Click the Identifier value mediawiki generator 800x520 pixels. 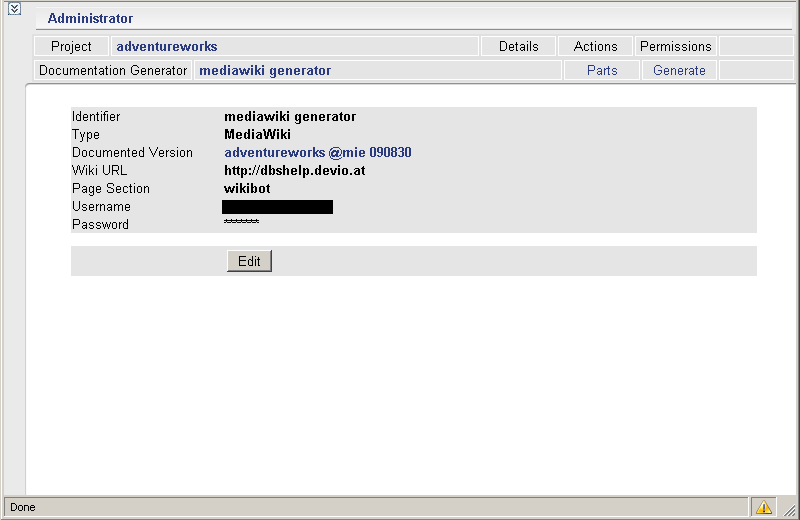click(x=290, y=116)
